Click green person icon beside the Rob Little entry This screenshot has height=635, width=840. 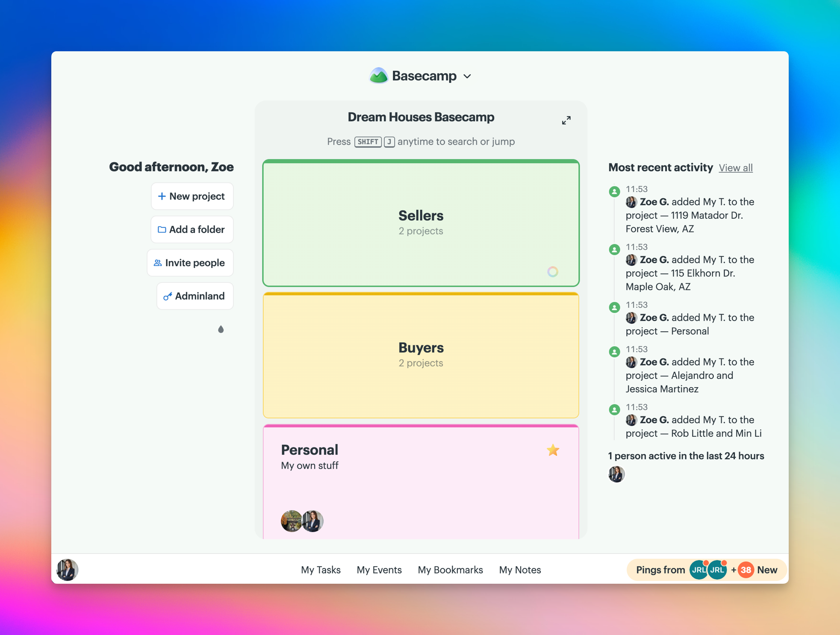click(x=614, y=410)
